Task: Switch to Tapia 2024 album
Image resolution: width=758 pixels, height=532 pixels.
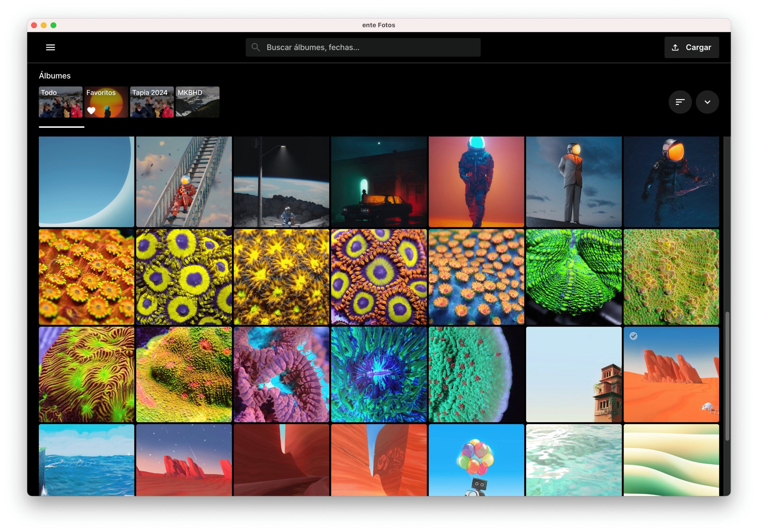Action: click(x=152, y=102)
